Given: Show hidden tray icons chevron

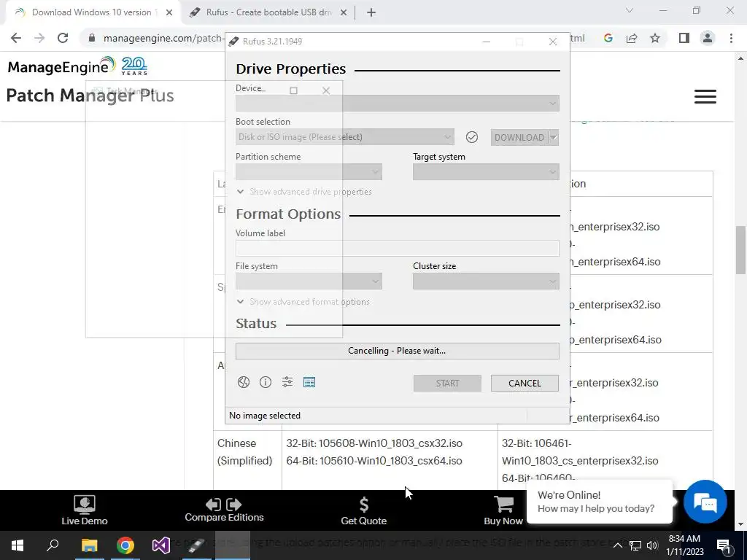Looking at the screenshot, I should pos(617,545).
